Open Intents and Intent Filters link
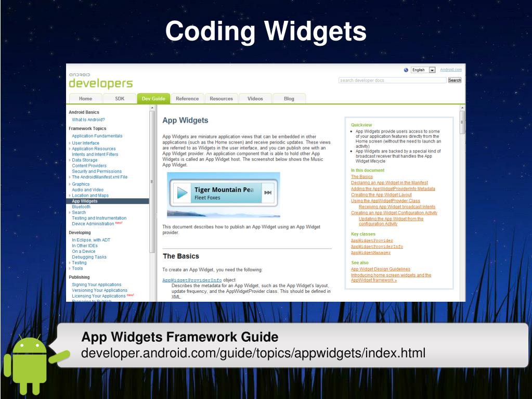The image size is (532, 399). pos(95,155)
